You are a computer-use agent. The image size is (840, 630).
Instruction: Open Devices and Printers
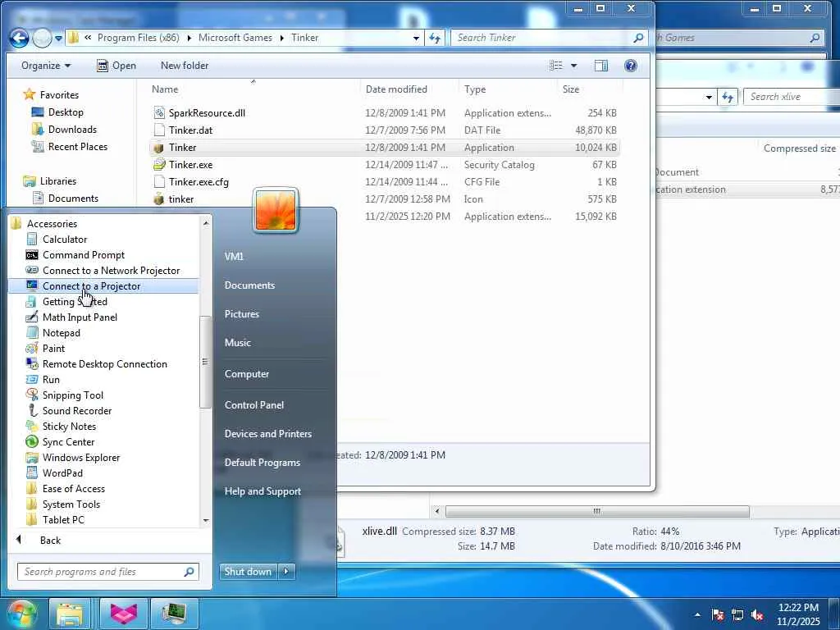point(268,434)
